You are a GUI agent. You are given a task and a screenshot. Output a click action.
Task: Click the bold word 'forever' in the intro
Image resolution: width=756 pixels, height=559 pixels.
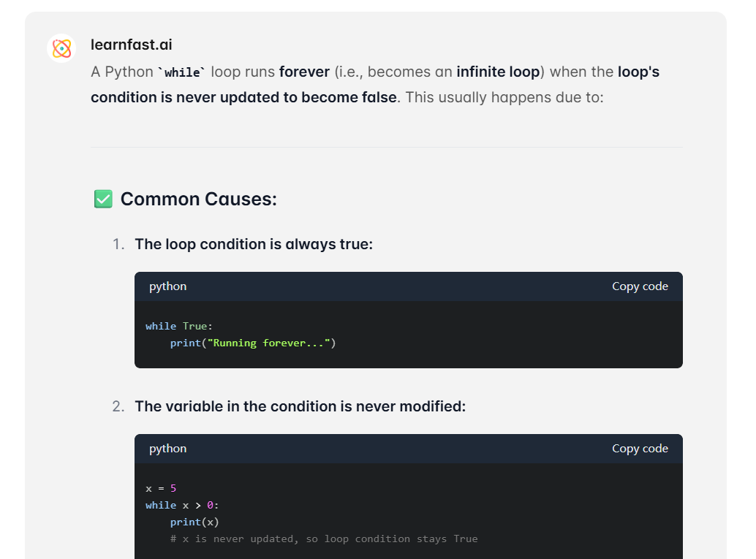click(x=304, y=72)
